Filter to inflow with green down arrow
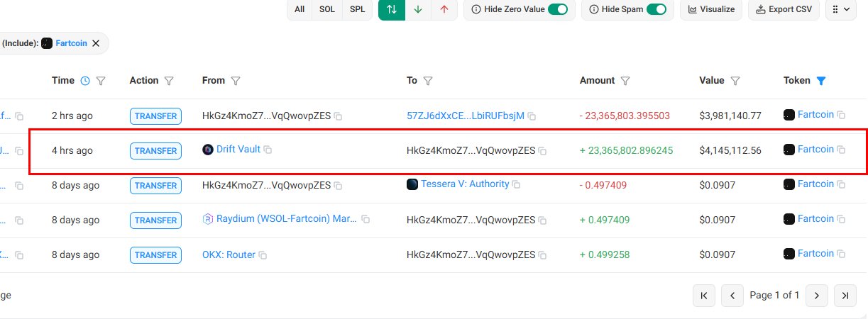 [418, 10]
